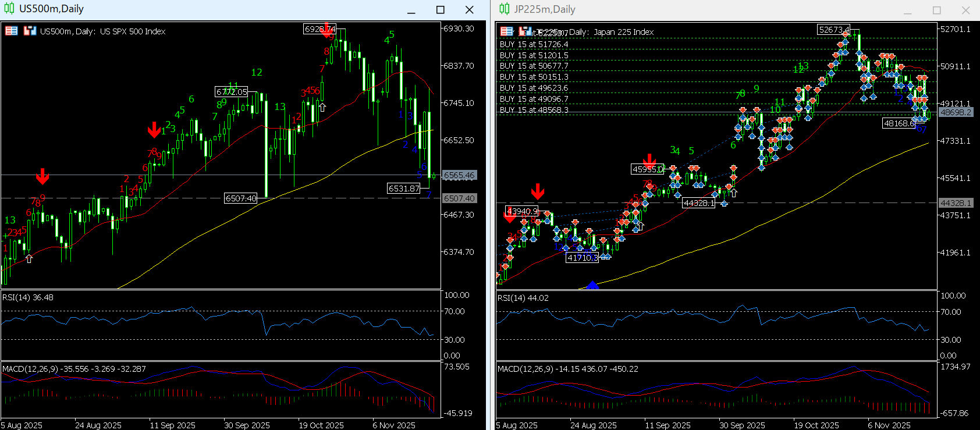Maximize the US500m,Daily chart window

[x=441, y=10]
